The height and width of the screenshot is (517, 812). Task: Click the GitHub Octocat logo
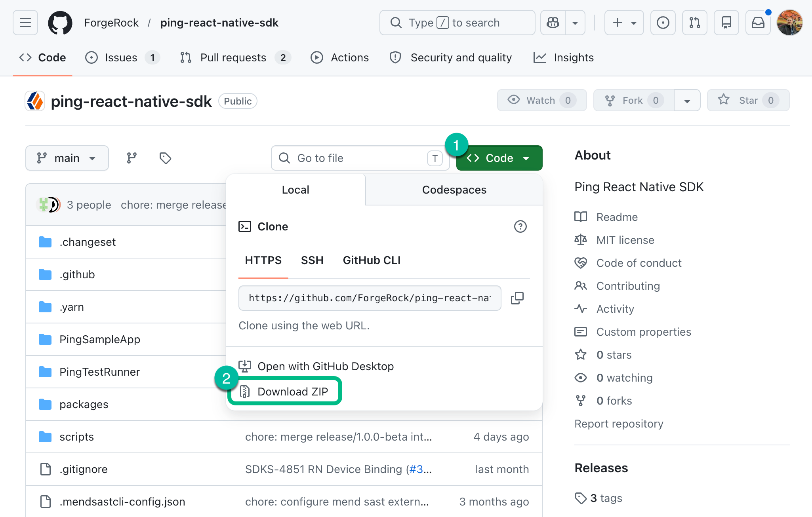tap(60, 23)
